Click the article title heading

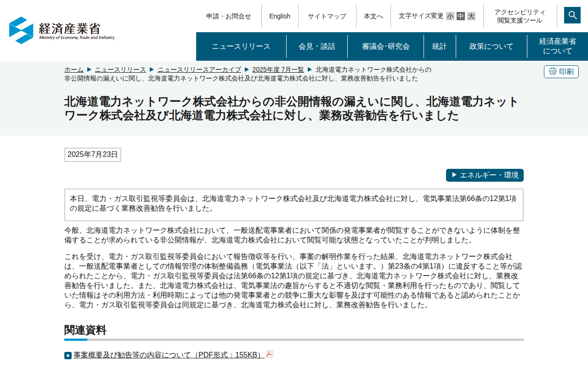click(x=292, y=109)
